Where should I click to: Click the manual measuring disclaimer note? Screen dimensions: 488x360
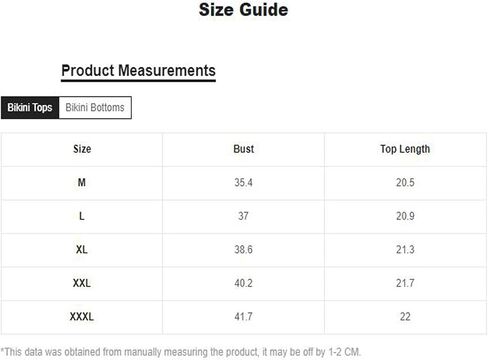tap(181, 352)
